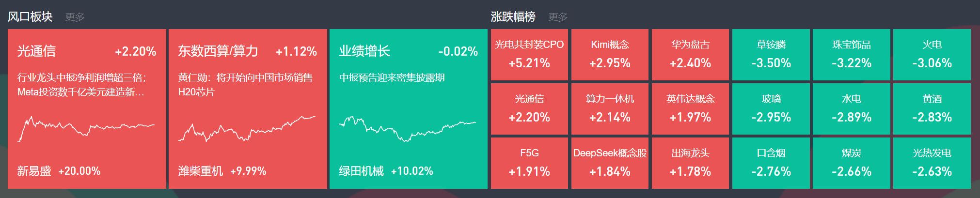
Task: Open the 光通信 sector card heading
Action: [36, 51]
